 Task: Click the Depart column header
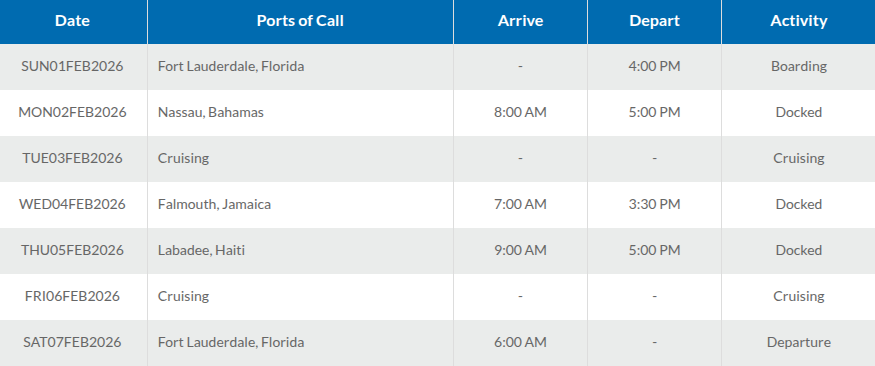click(x=654, y=21)
